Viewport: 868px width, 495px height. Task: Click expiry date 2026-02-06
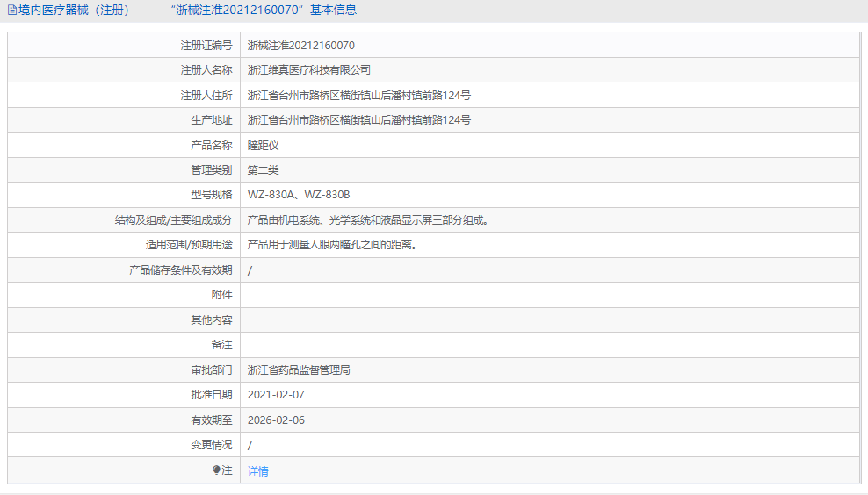point(276,420)
